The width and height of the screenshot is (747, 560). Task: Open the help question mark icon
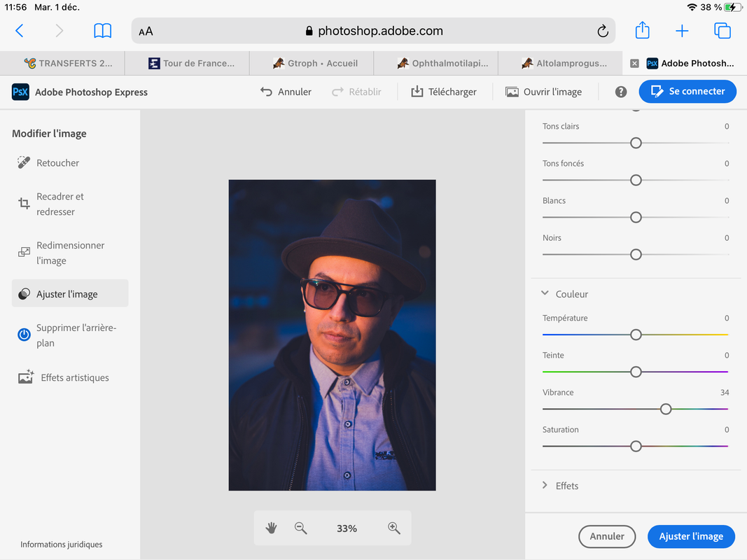point(620,92)
